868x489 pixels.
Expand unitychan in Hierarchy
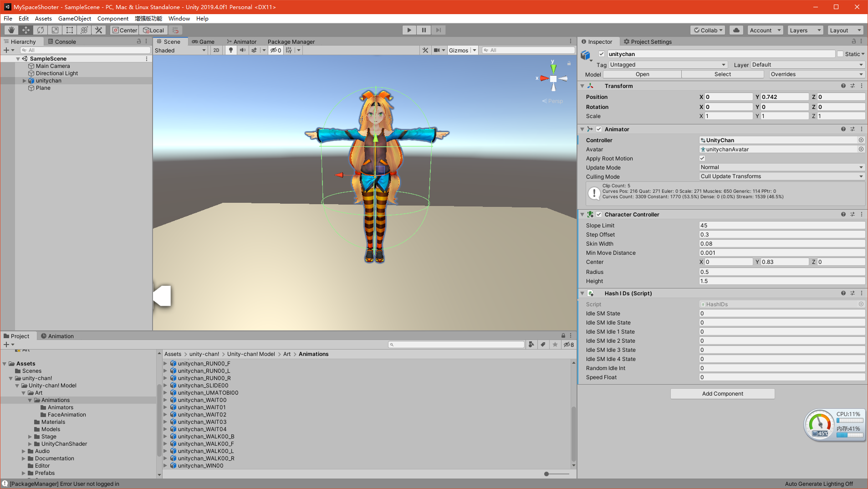coord(25,81)
